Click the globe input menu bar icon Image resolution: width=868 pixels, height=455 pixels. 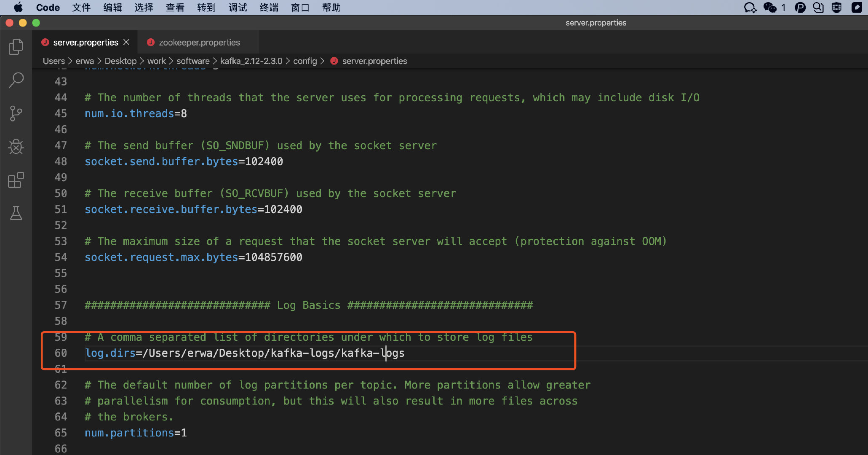coord(836,8)
